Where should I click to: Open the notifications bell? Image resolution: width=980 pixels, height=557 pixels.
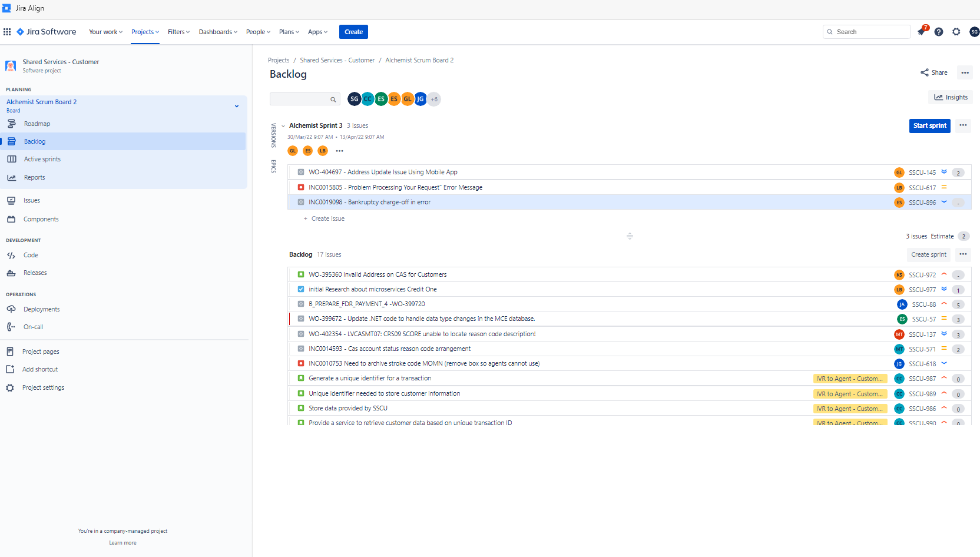click(x=921, y=31)
